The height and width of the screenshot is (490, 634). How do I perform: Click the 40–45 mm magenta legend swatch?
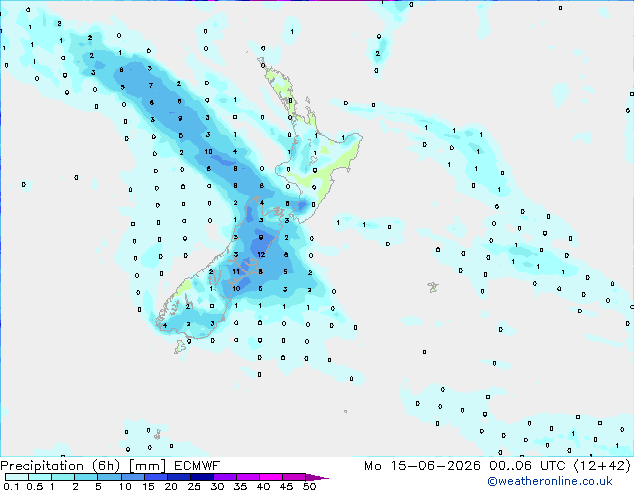pyautogui.click(x=271, y=477)
